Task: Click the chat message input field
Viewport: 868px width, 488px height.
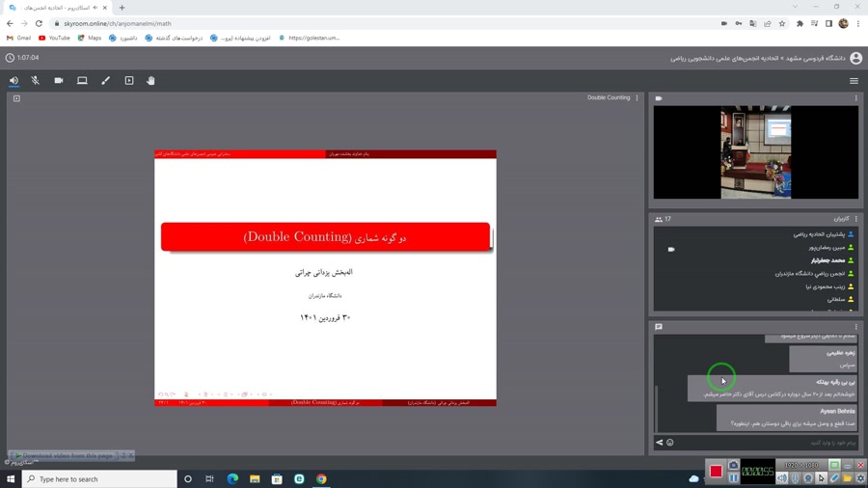Action: (x=767, y=442)
